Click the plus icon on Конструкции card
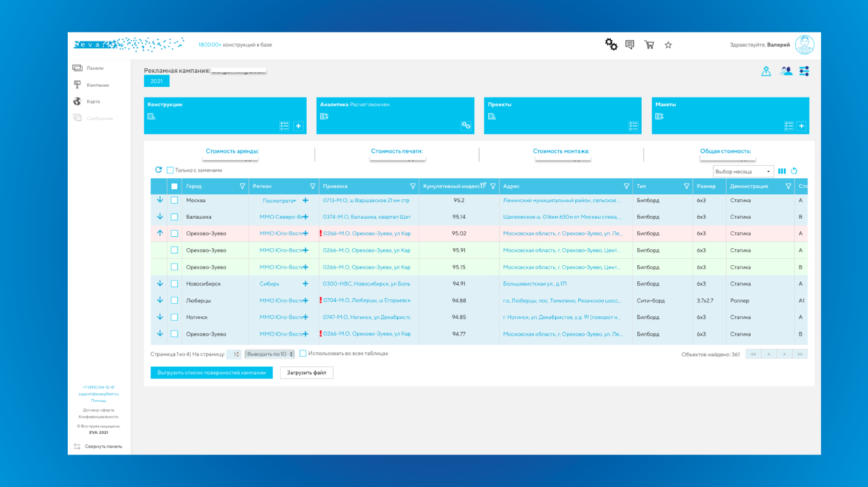Screen dimensions: 868x487 (x=298, y=126)
